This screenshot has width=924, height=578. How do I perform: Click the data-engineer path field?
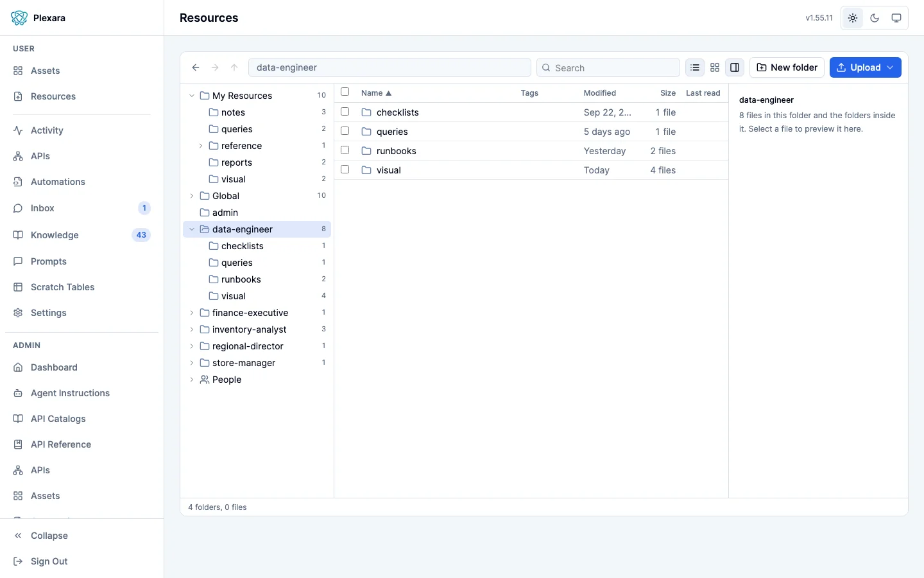389,67
